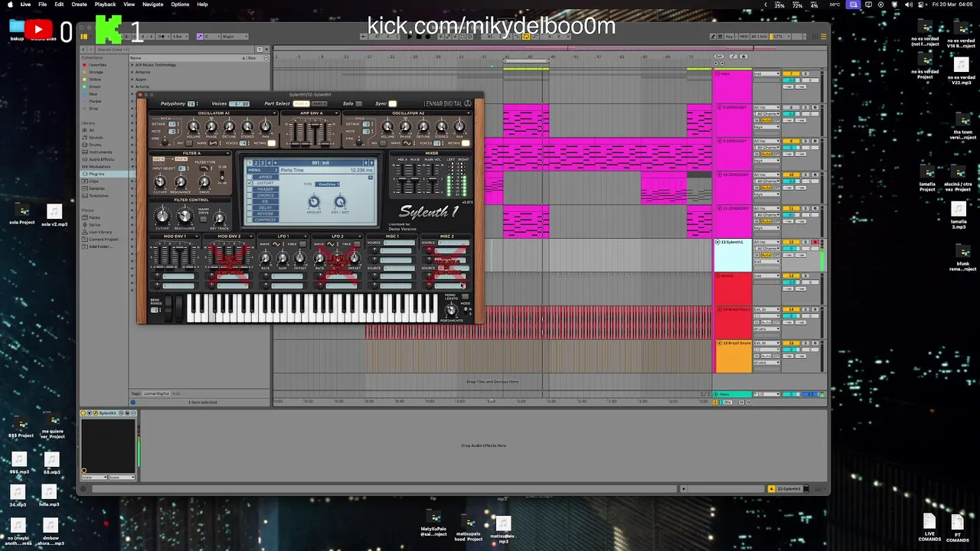980x551 pixels.
Task: Click the browser filter icon beside search
Action: pyautogui.click(x=260, y=50)
